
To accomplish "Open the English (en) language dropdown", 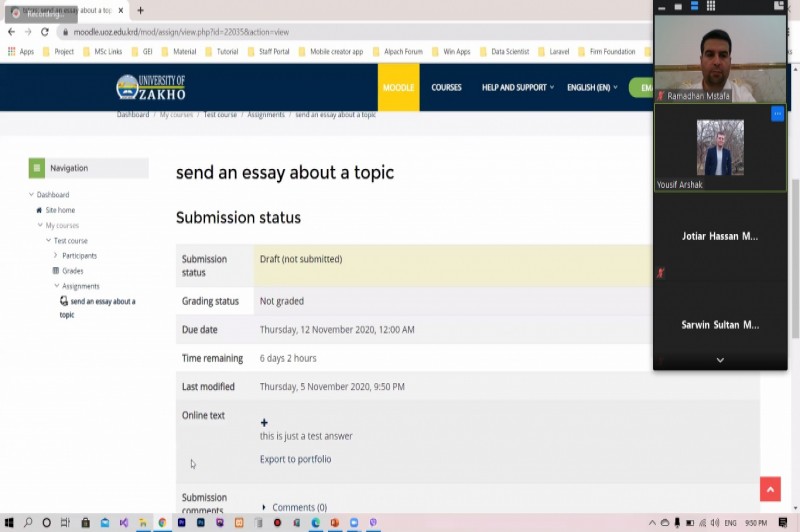I will [x=592, y=88].
